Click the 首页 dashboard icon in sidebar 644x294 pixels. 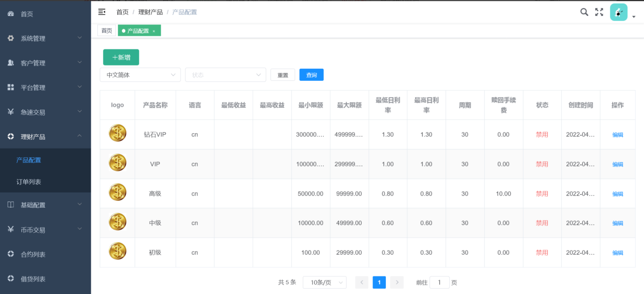(x=11, y=14)
